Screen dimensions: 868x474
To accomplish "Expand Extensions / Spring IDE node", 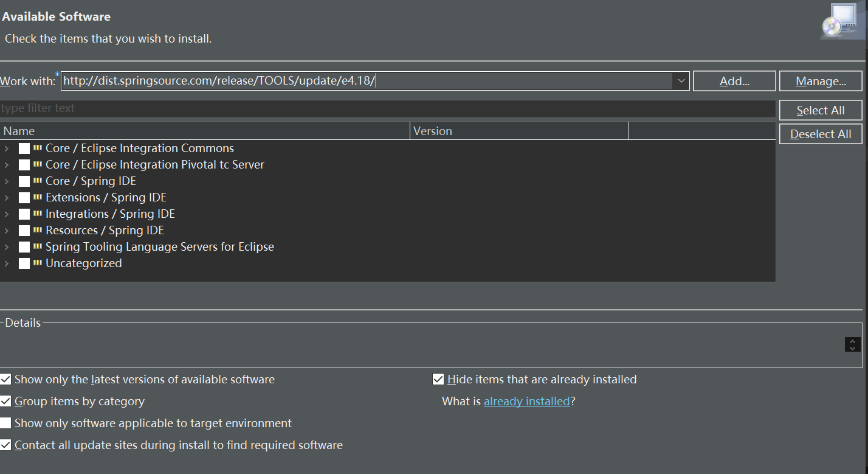I will click(7, 198).
